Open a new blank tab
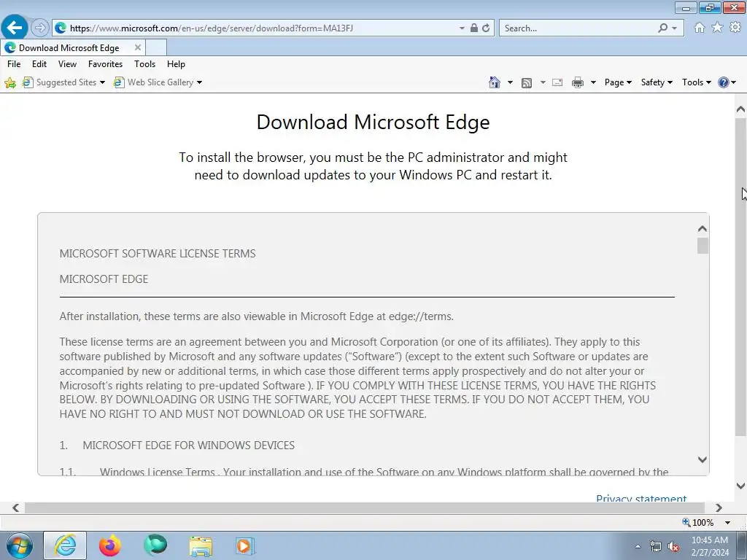This screenshot has height=560, width=747. point(156,47)
